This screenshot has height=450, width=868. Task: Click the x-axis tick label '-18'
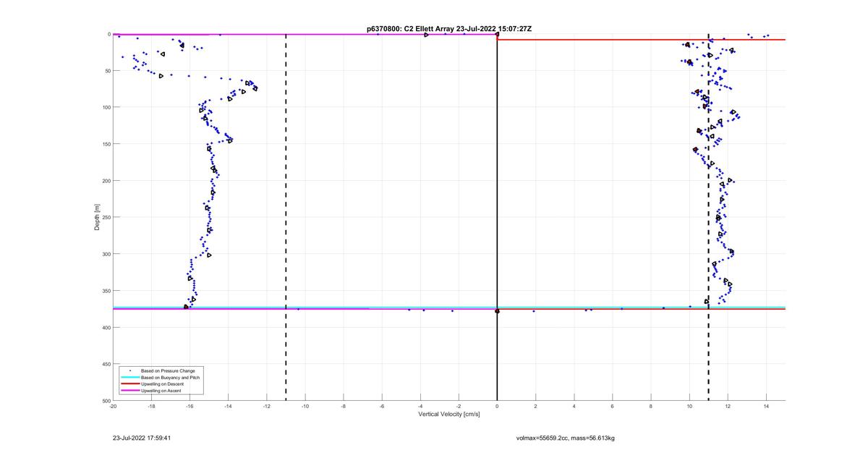pyautogui.click(x=152, y=406)
